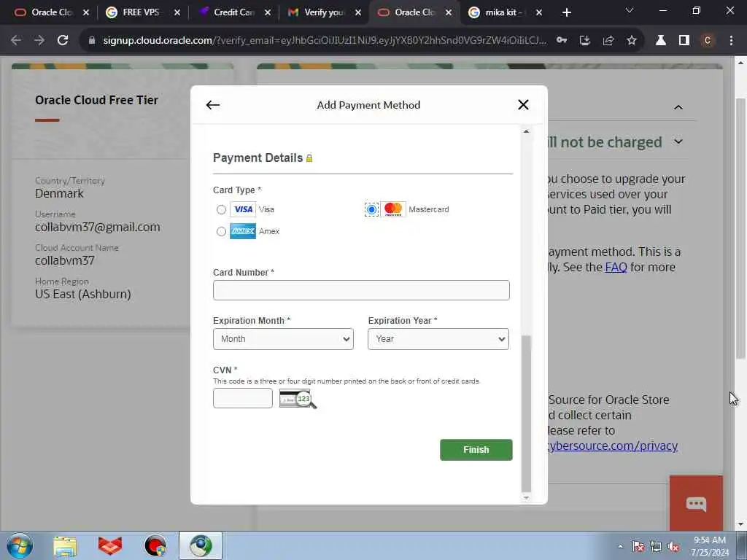
Task: Bookmark this page with the star
Action: [x=632, y=41]
